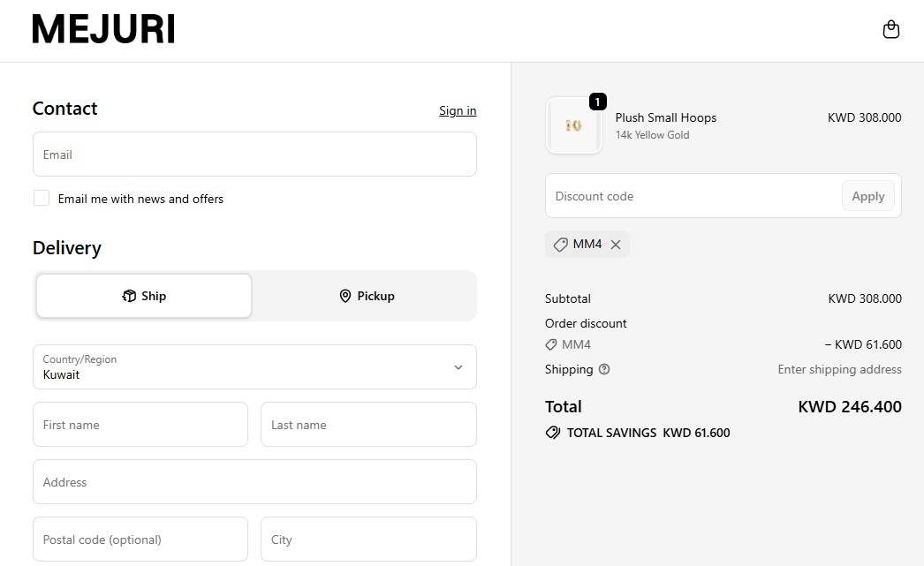The image size is (924, 566).
Task: Select the Ship delivery option
Action: pyautogui.click(x=144, y=296)
